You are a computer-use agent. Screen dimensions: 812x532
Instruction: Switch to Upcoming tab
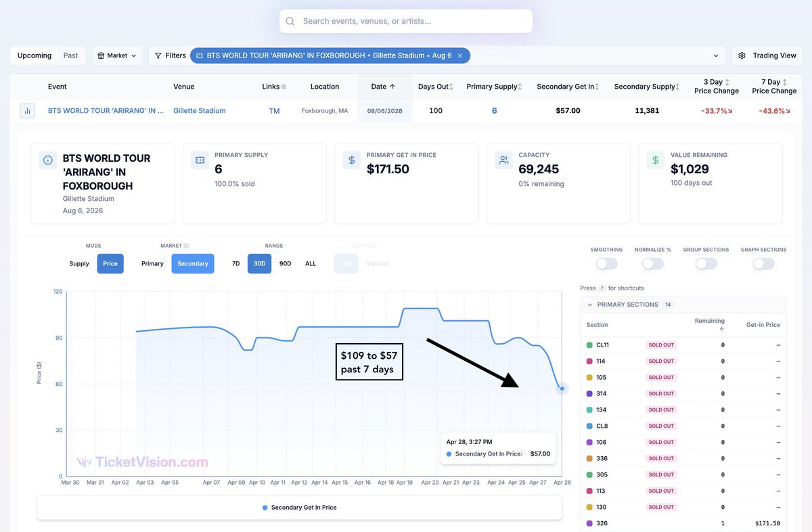click(x=35, y=56)
